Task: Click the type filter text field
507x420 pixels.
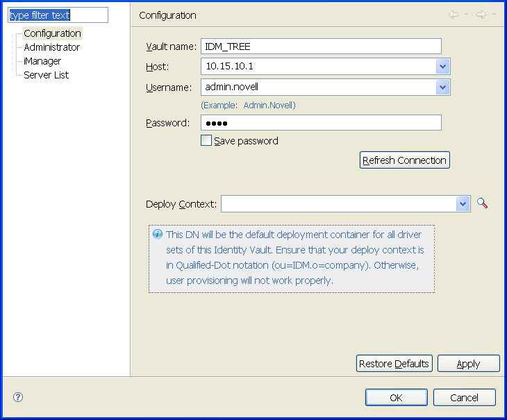Action: tap(58, 15)
